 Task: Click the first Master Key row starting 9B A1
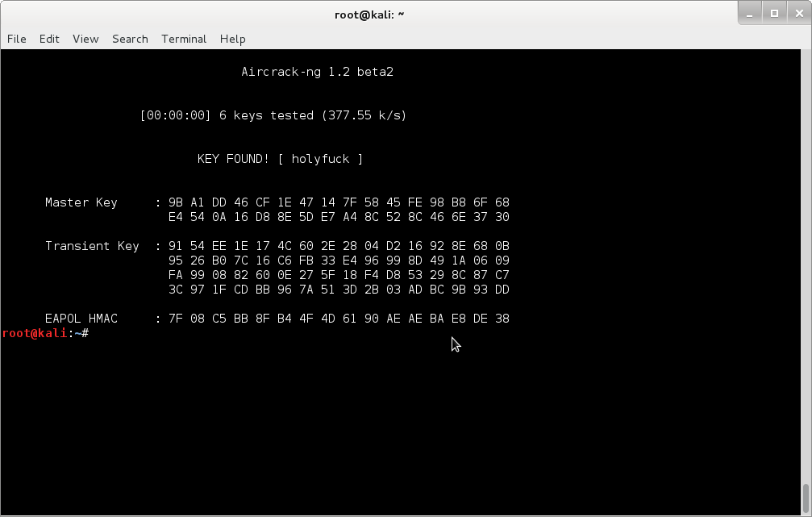[339, 202]
